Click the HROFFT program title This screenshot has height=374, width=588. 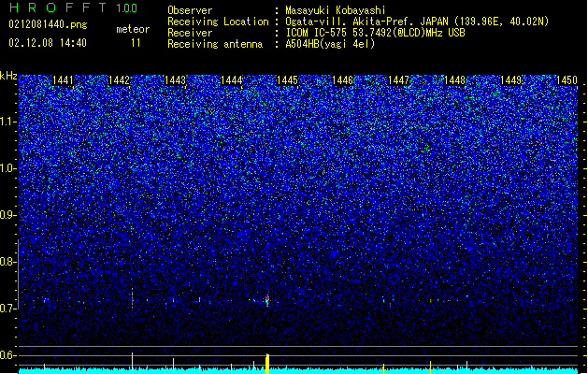point(58,7)
